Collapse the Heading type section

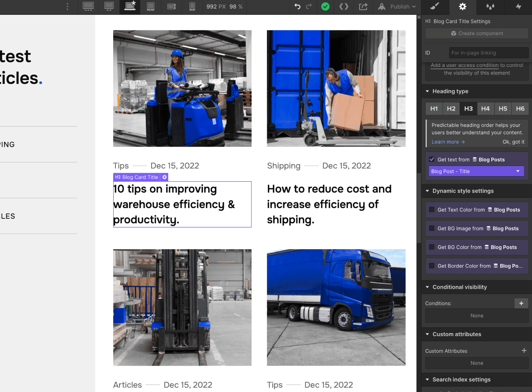427,91
